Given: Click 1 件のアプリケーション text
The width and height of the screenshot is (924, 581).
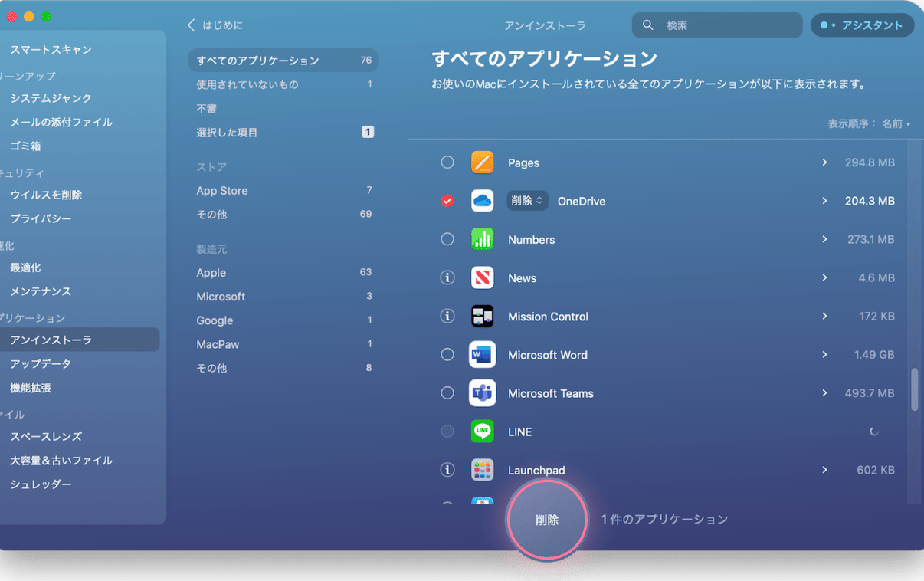Looking at the screenshot, I should click(x=664, y=520).
